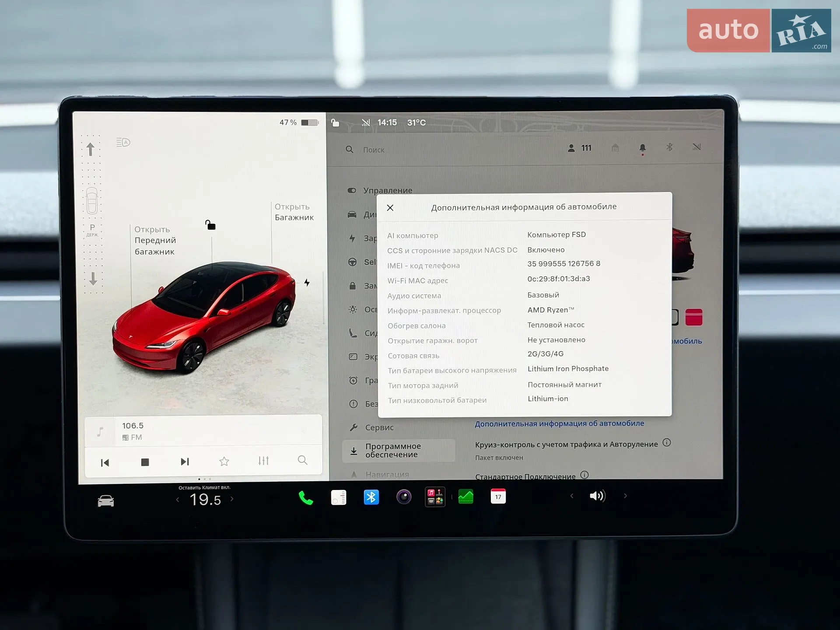
Task: Open notifications with the bell icon
Action: pyautogui.click(x=642, y=149)
